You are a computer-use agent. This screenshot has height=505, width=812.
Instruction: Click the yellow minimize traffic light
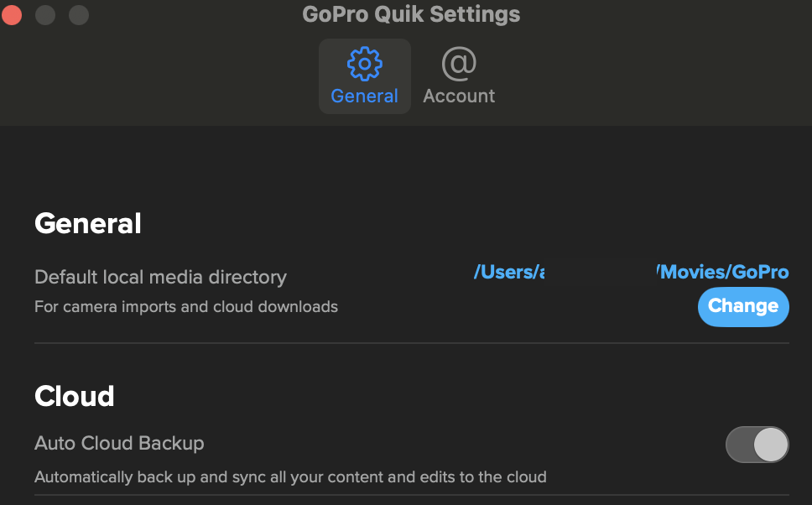click(45, 14)
